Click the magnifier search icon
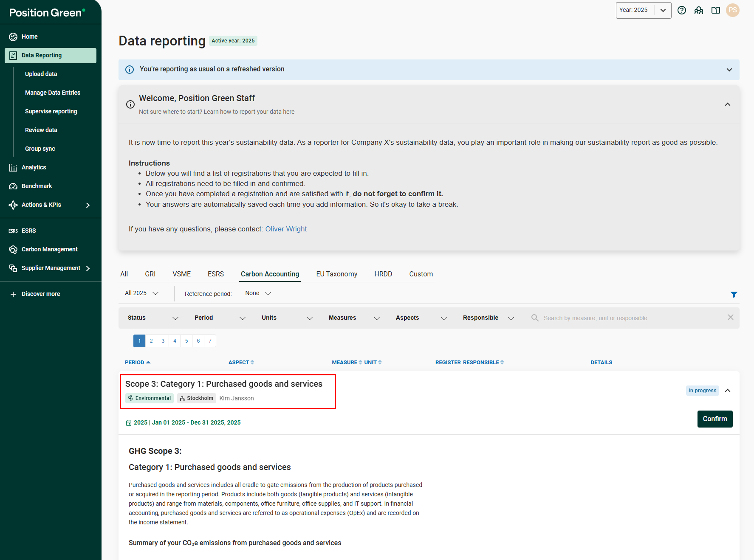The height and width of the screenshot is (560, 754). 535,318
